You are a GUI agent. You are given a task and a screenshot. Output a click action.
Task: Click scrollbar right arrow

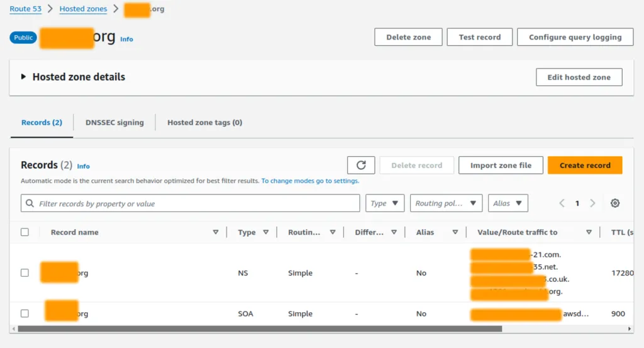point(629,328)
